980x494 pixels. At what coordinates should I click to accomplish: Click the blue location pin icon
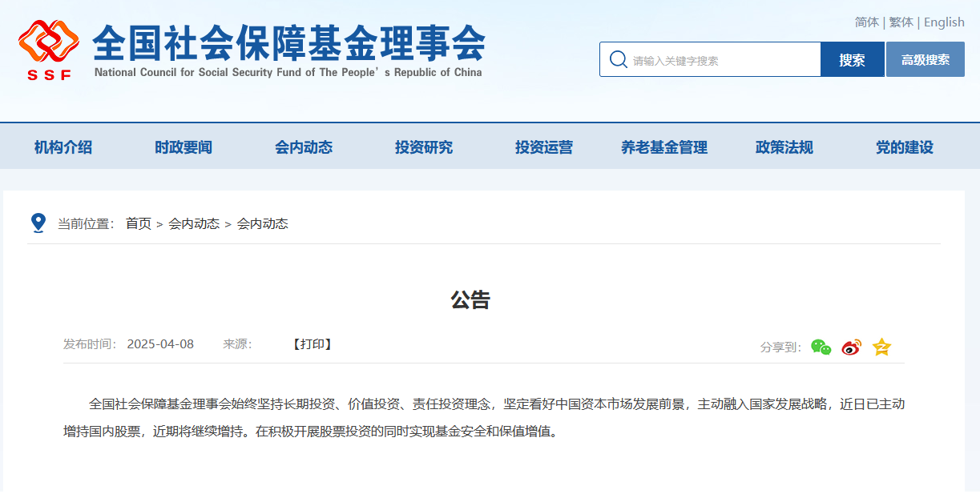click(38, 223)
